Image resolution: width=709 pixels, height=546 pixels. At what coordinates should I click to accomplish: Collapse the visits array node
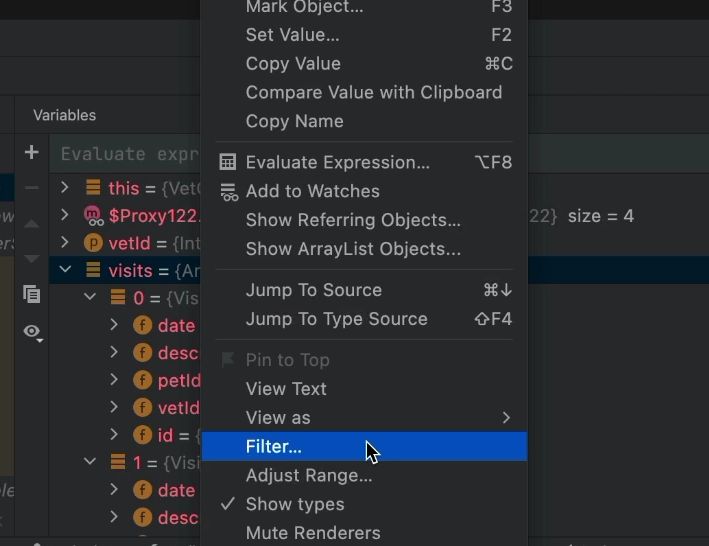(x=65, y=270)
